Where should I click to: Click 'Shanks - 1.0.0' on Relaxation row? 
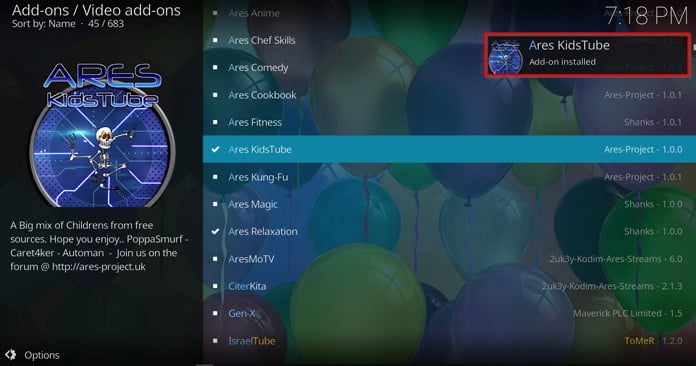point(653,232)
